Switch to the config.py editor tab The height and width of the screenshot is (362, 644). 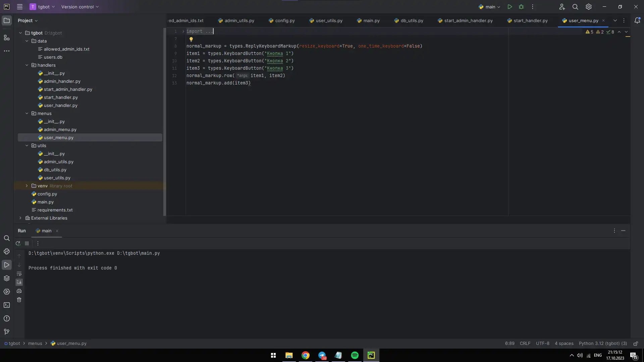(x=285, y=20)
